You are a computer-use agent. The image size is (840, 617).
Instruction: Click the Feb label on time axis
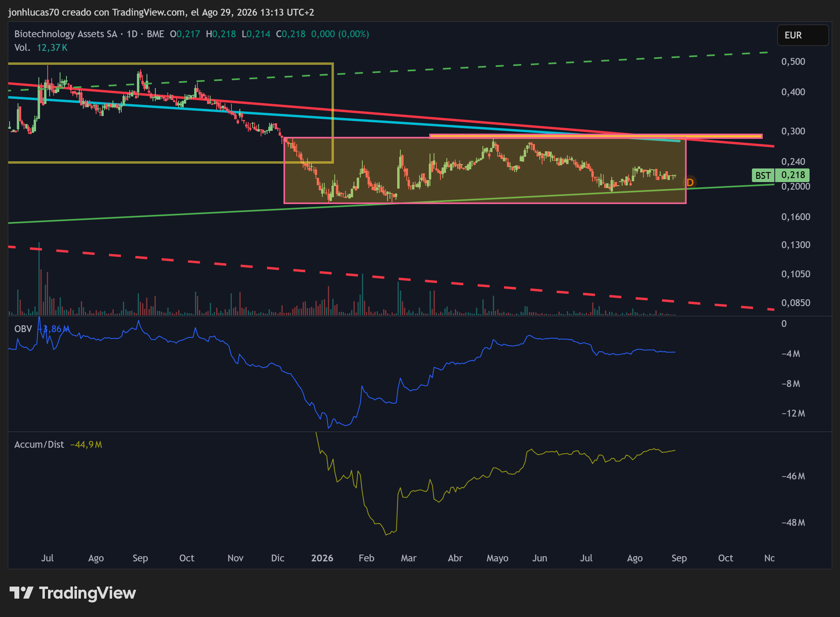(x=366, y=558)
